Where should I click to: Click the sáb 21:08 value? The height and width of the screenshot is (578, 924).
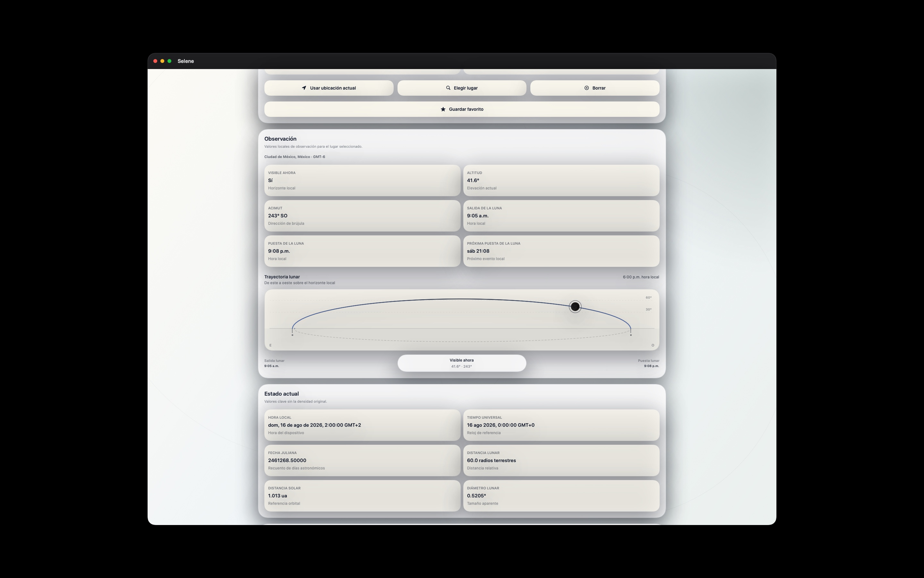(478, 251)
